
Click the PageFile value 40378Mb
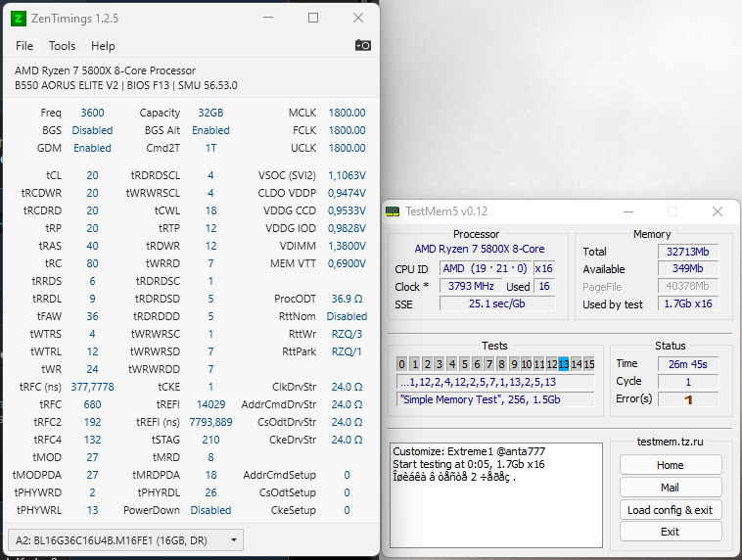pyautogui.click(x=688, y=286)
